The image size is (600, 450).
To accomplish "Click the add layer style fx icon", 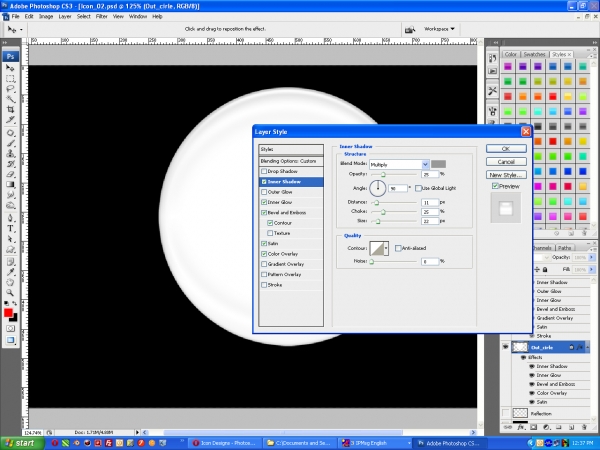I will click(x=520, y=427).
